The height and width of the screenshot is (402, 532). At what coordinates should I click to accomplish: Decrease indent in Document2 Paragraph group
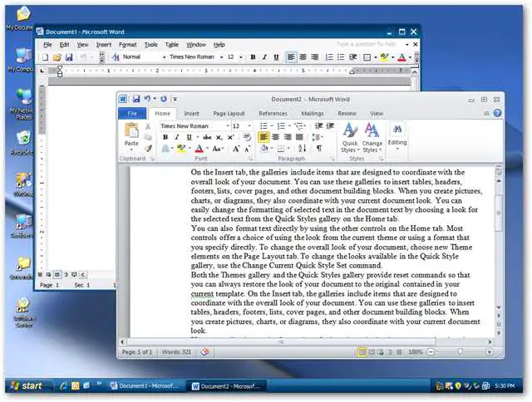tap(318, 126)
